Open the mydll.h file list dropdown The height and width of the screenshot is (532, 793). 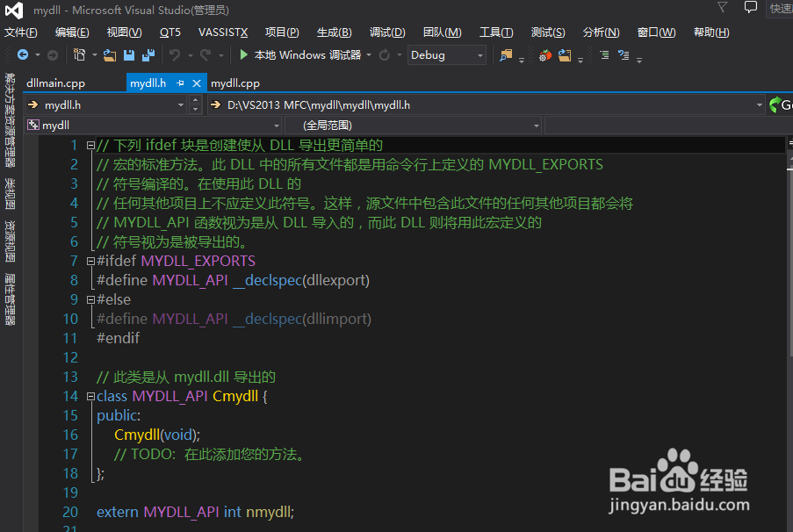(181, 105)
